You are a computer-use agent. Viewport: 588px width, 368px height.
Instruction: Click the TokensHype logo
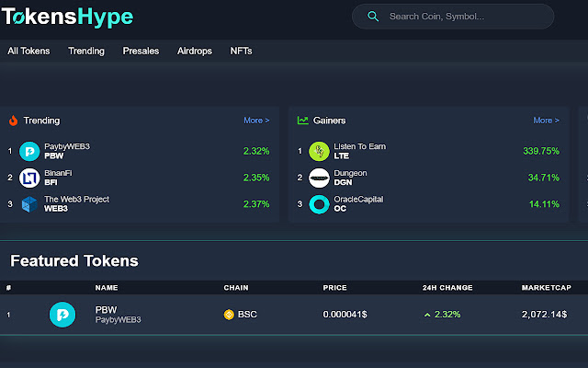coord(67,17)
